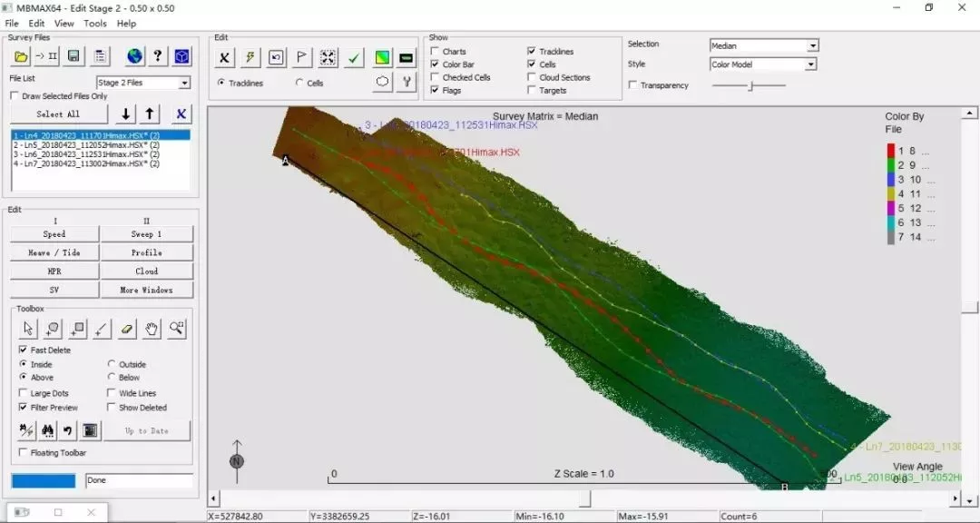Click the polygon outline icon

tap(382, 82)
